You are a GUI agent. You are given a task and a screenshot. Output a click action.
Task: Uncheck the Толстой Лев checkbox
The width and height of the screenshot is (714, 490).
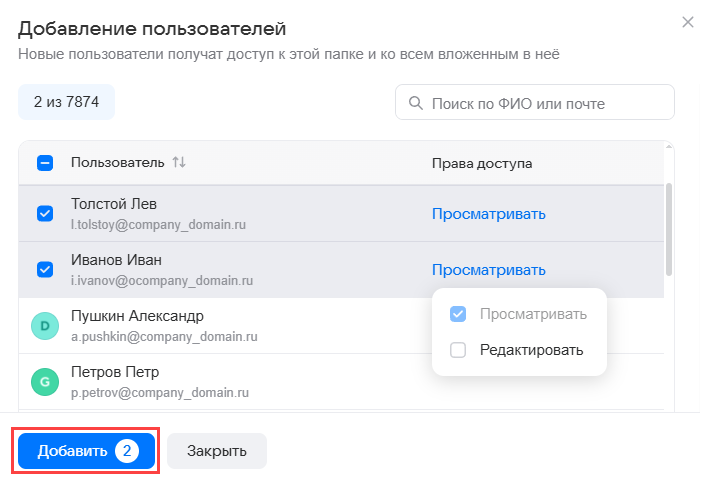coord(45,213)
